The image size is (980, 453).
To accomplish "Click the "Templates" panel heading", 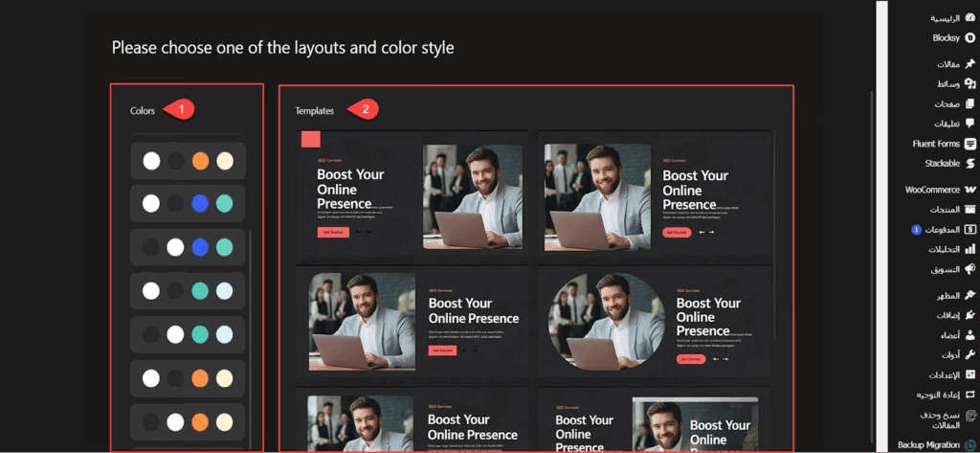I will [x=314, y=111].
